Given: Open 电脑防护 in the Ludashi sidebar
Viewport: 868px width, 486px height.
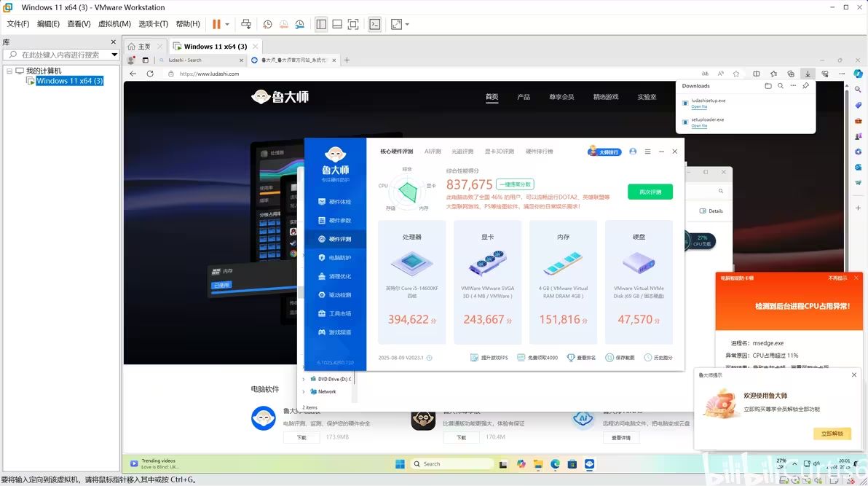Looking at the screenshot, I should coord(335,258).
